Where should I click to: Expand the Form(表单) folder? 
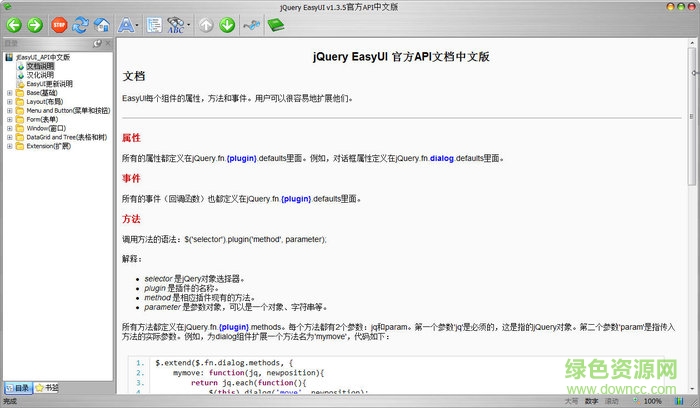[x=9, y=120]
